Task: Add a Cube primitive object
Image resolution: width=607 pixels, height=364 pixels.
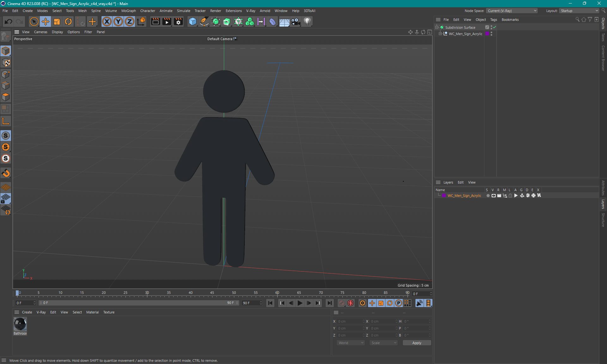Action: [193, 21]
